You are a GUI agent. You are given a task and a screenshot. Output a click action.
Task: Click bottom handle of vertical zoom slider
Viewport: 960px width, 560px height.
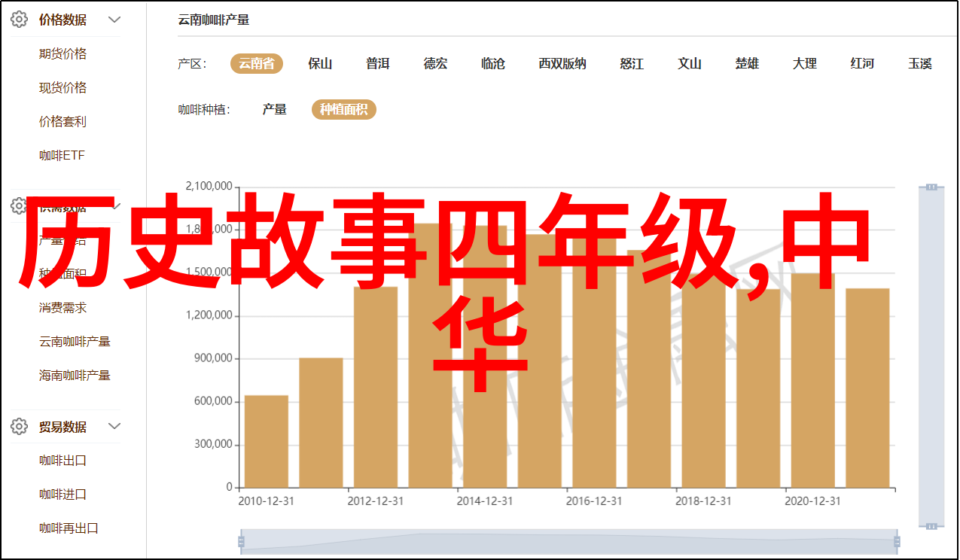point(931,525)
